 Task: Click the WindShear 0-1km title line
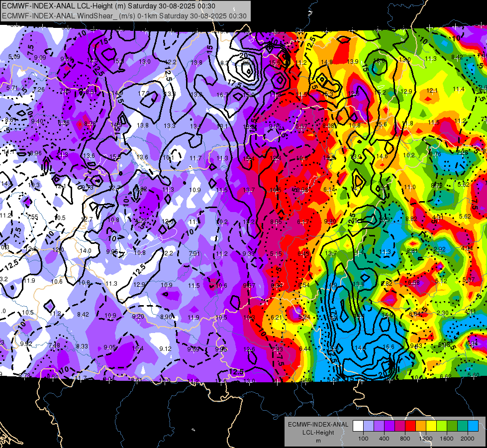click(x=124, y=16)
